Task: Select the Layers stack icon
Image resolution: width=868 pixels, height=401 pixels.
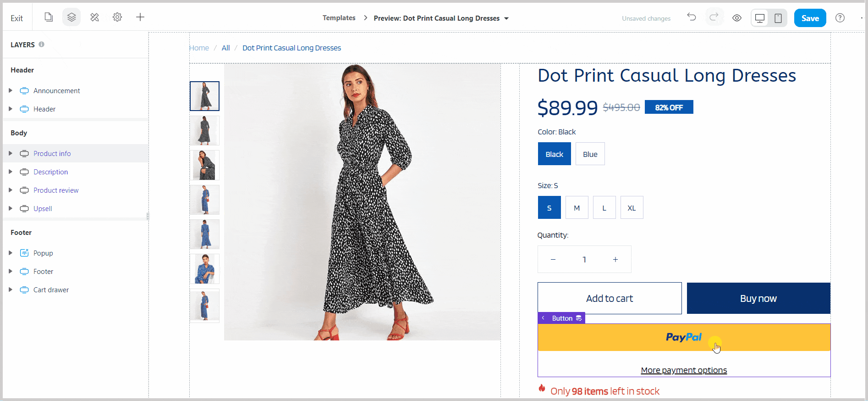Action: pyautogui.click(x=71, y=17)
